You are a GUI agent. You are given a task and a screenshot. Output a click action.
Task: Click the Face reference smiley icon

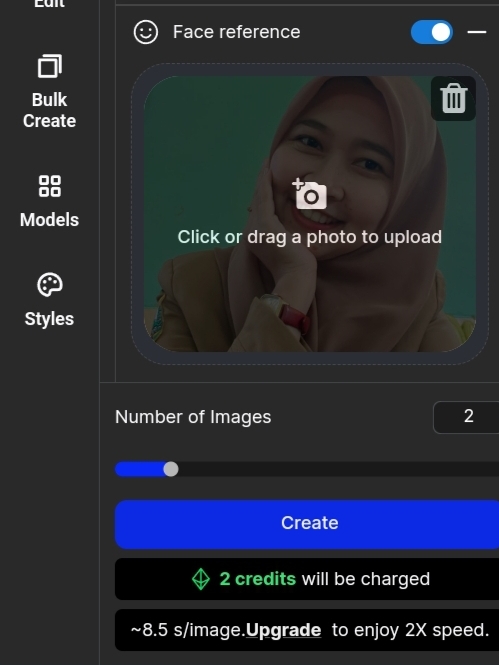coord(146,32)
